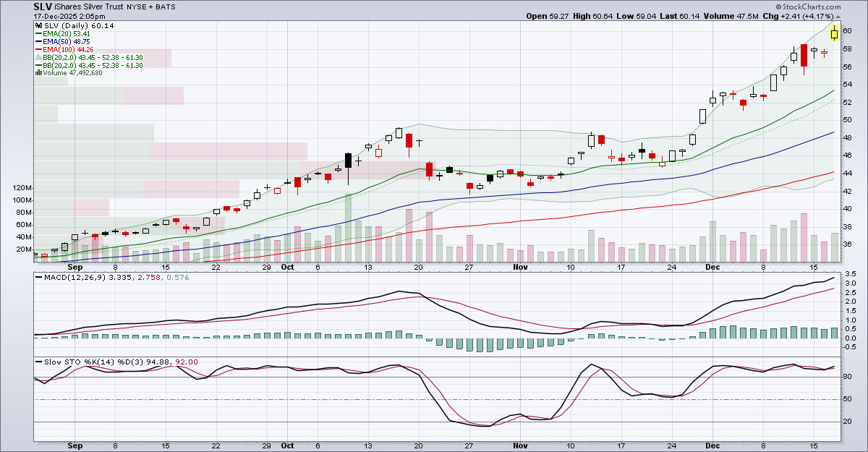
Task: Click the green line marker for EMA(20)
Action: pyautogui.click(x=38, y=33)
